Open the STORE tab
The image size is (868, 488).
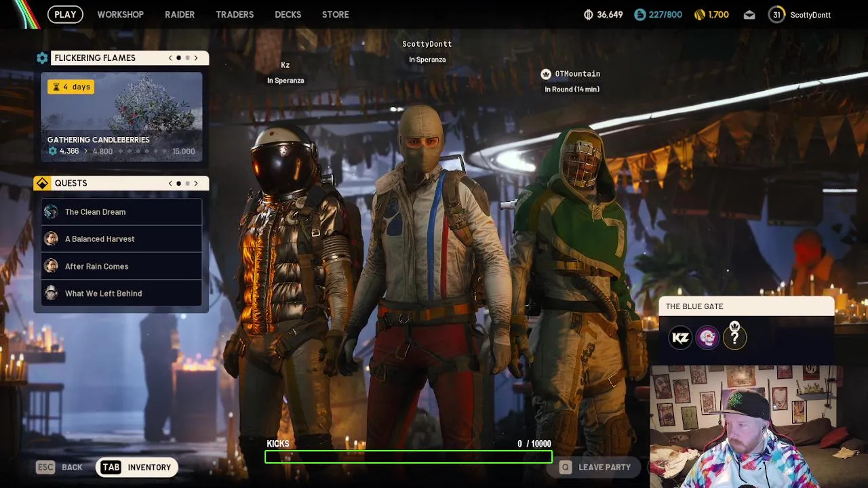(x=335, y=14)
